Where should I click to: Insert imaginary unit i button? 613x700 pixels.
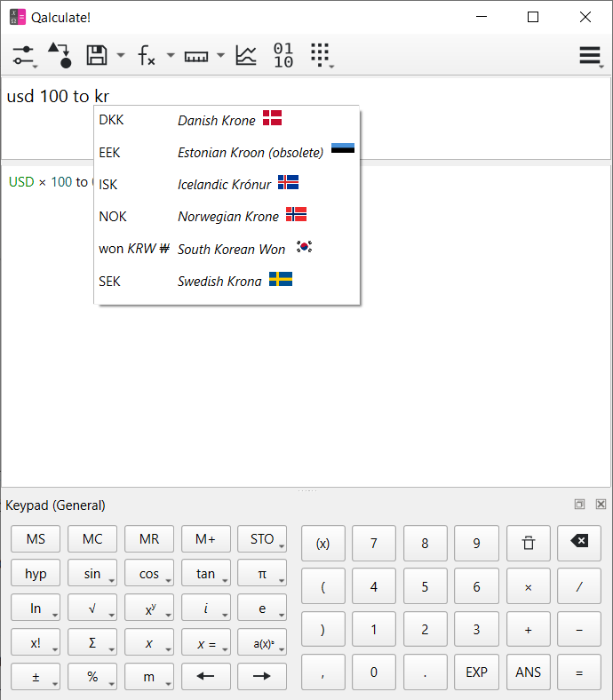pyautogui.click(x=206, y=608)
